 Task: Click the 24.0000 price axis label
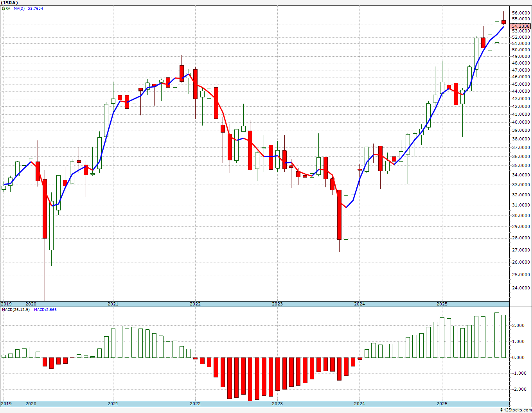click(521, 288)
